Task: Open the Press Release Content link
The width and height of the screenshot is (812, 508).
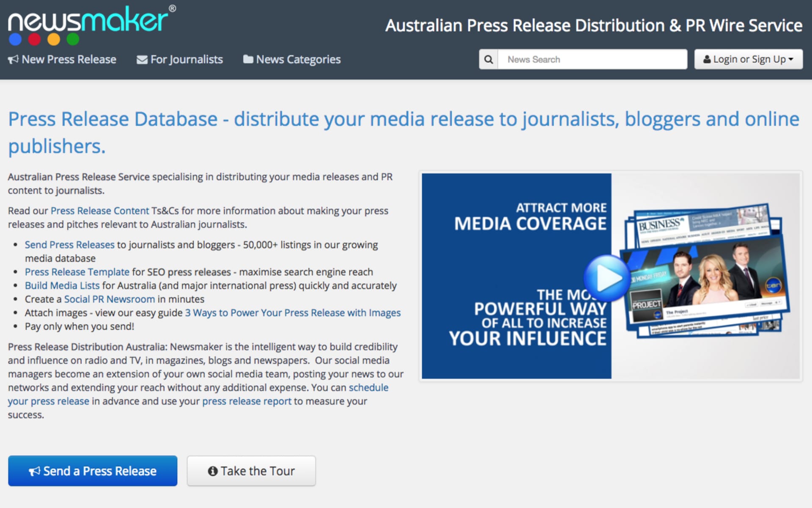Action: [100, 211]
